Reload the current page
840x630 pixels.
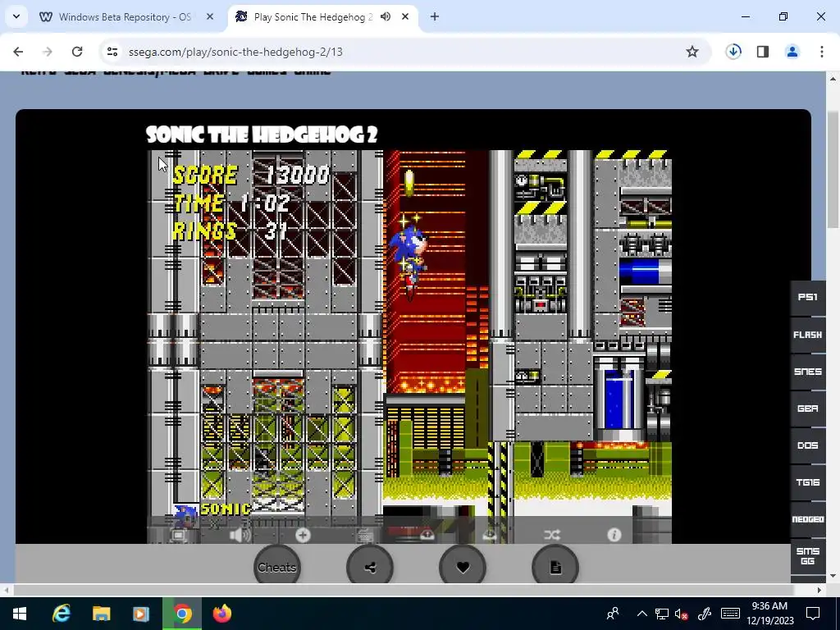tap(77, 52)
